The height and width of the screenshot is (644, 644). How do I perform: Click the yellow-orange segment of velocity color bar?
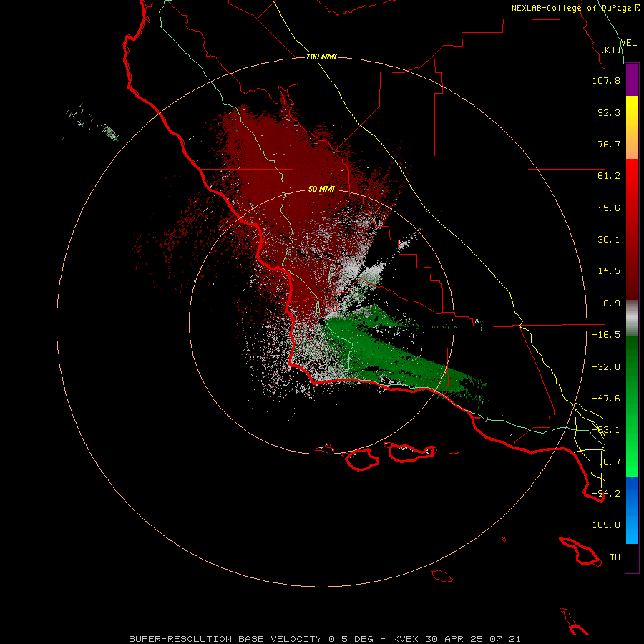[x=632, y=127]
